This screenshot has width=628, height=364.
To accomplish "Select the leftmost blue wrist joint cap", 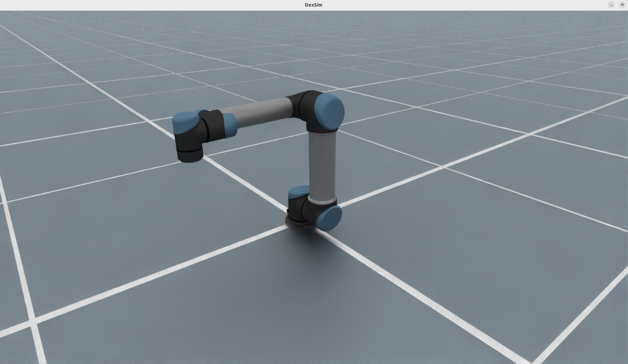I will click(x=185, y=122).
